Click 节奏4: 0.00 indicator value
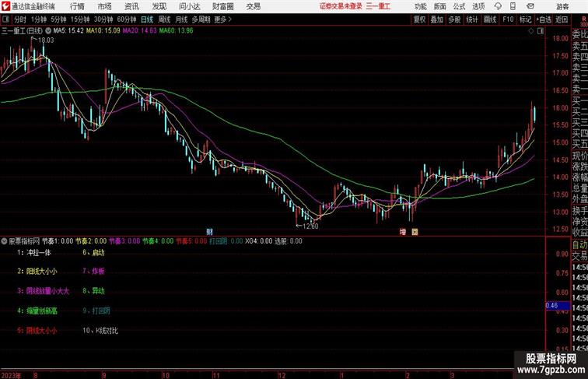Viewport: 588px width, 379px height. point(158,241)
